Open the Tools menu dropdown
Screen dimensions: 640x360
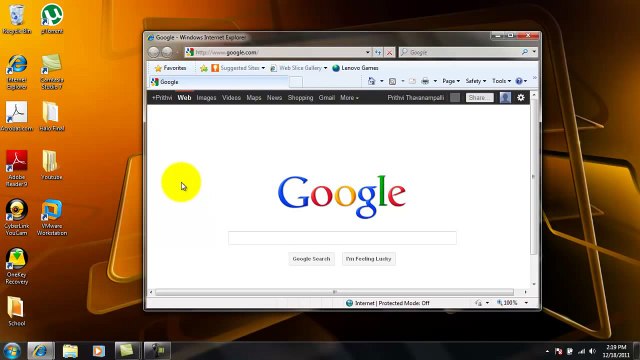(501, 81)
